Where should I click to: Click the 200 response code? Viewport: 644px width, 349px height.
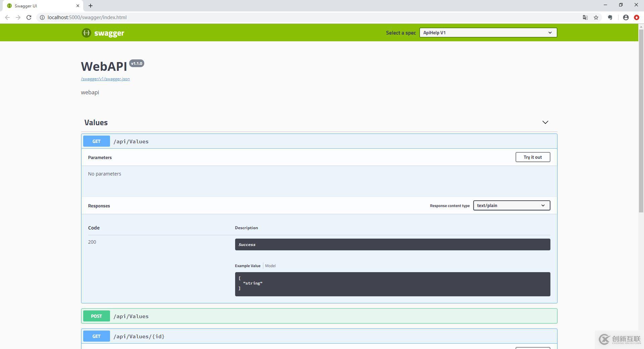pyautogui.click(x=92, y=242)
